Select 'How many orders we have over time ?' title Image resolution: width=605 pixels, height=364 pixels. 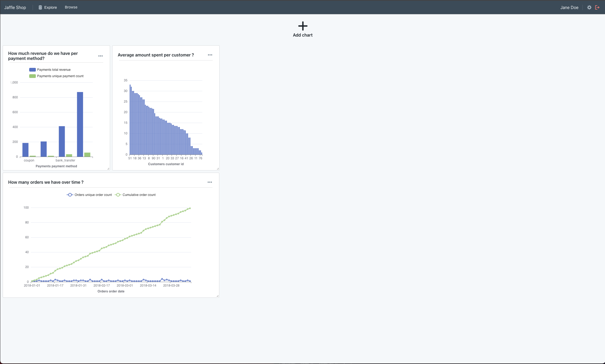[46, 182]
